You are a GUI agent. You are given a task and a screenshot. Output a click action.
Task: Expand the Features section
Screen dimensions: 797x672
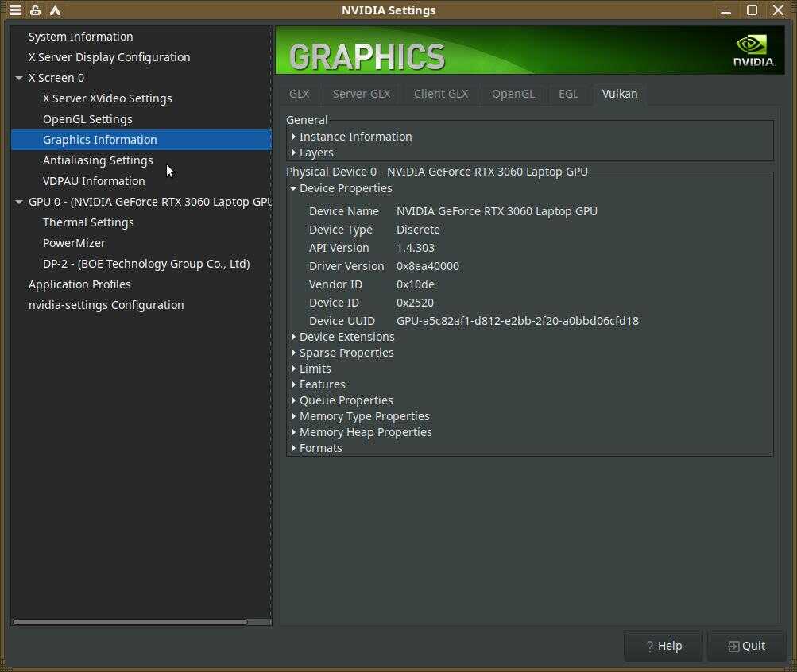coord(293,384)
